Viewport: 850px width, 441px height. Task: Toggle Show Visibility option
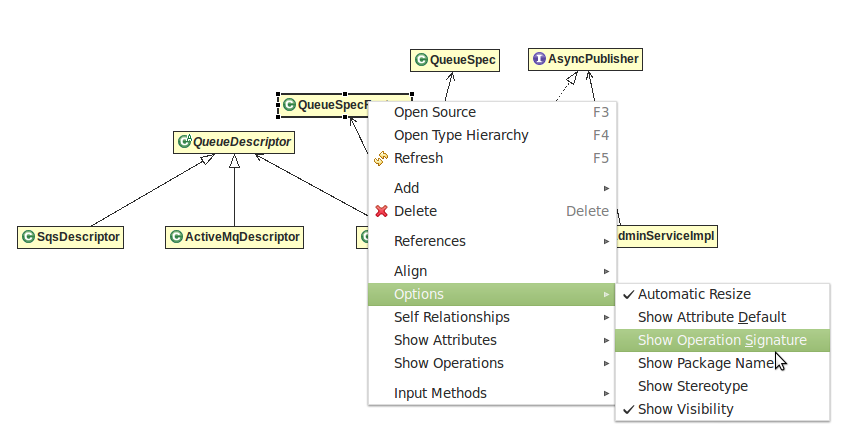tap(723, 409)
